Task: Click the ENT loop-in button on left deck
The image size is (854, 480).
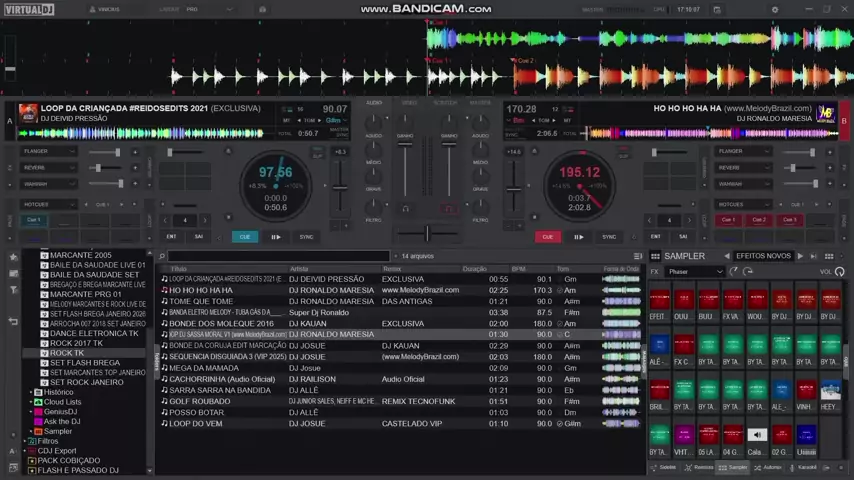Action: coord(171,237)
